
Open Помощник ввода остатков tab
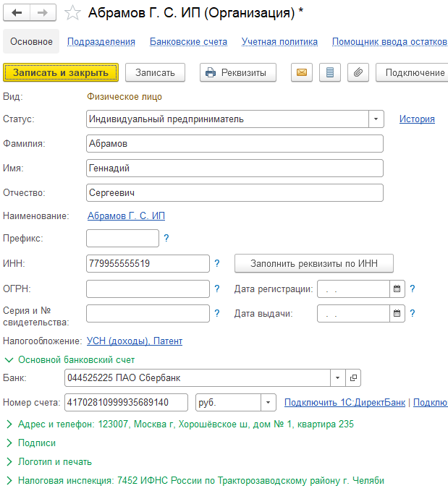tap(389, 42)
